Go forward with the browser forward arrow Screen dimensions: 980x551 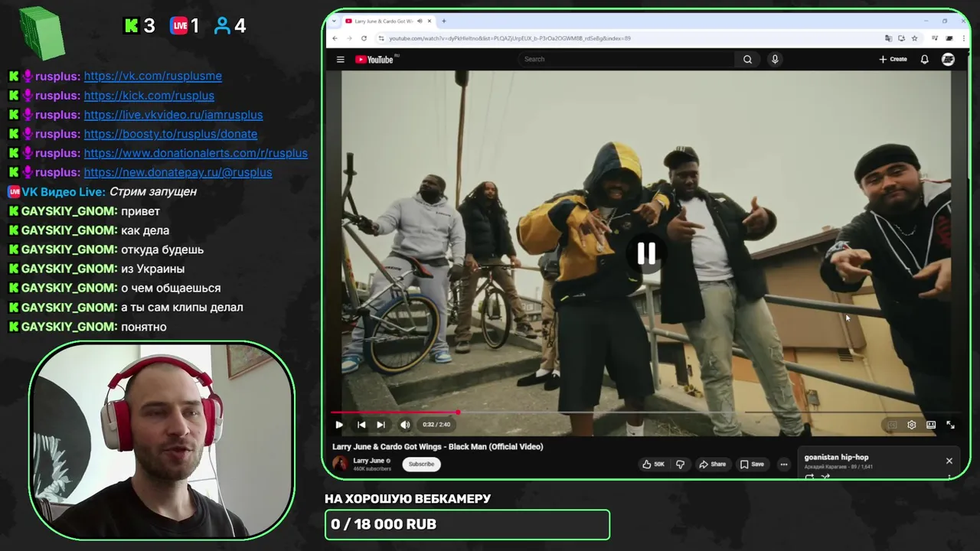(x=350, y=38)
